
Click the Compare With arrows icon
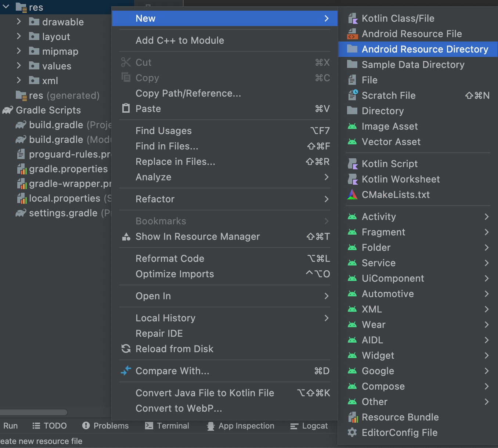click(126, 371)
